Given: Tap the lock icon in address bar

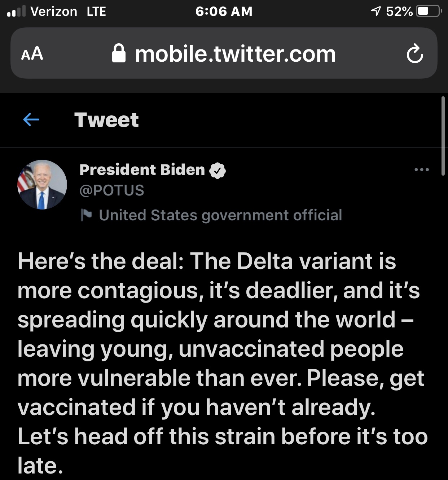Looking at the screenshot, I should pos(119,53).
